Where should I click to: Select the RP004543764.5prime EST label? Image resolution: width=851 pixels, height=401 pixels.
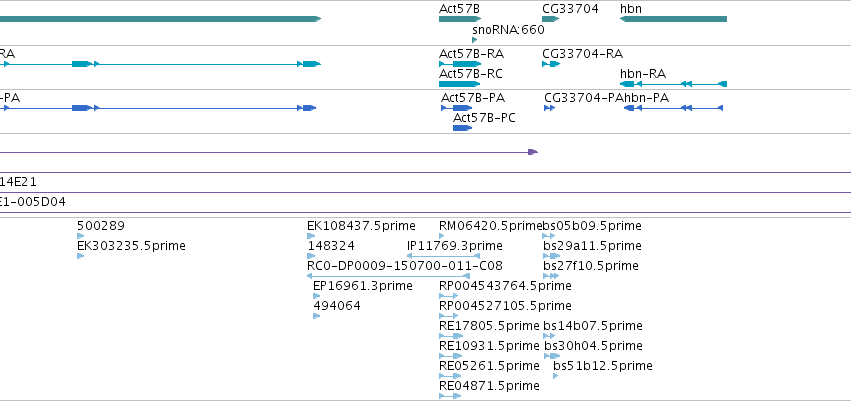505,285
